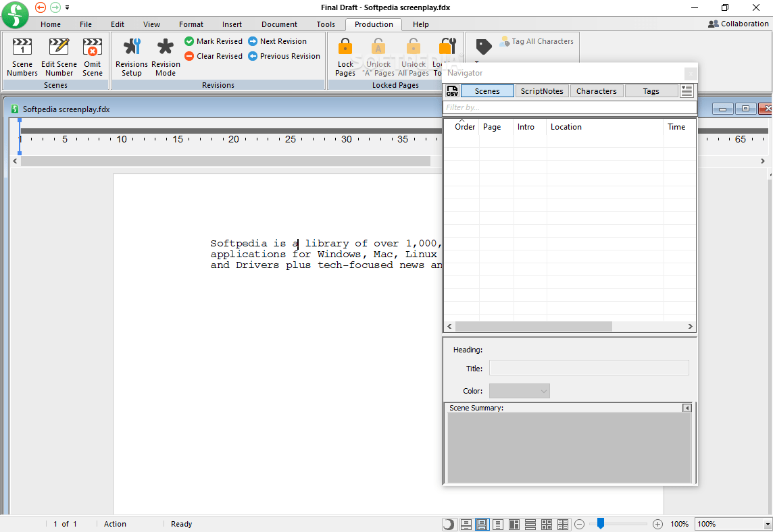The height and width of the screenshot is (532, 773).
Task: Click the Scene Summary text area
Action: click(570, 448)
